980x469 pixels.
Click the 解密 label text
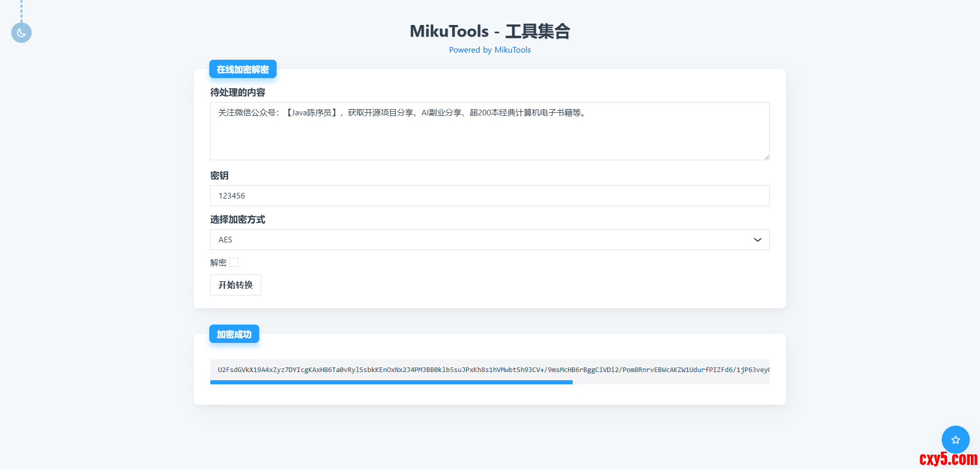pos(218,263)
